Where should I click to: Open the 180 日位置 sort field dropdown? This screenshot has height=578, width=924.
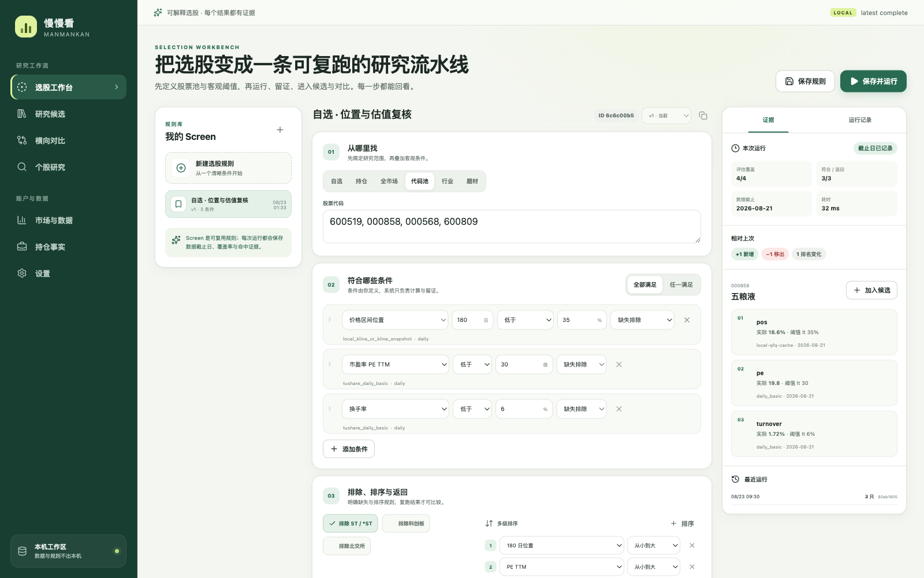click(x=562, y=546)
